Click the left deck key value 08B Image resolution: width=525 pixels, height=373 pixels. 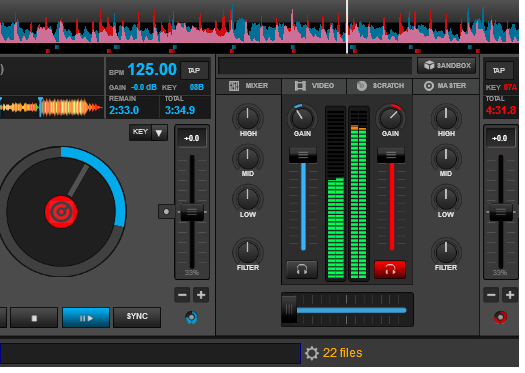tap(197, 88)
